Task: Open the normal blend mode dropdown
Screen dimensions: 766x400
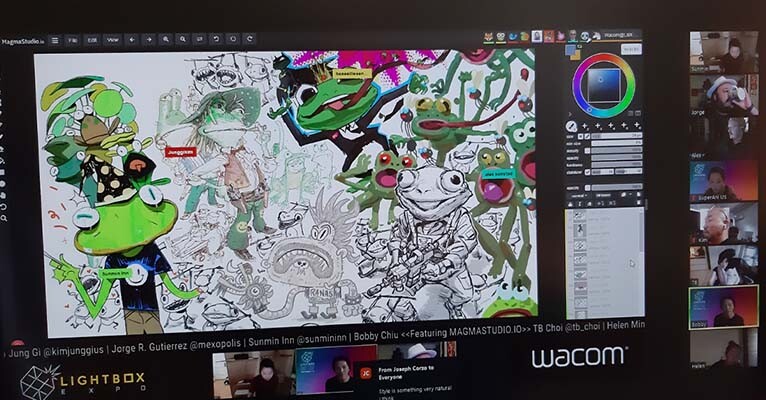Action: click(x=579, y=195)
